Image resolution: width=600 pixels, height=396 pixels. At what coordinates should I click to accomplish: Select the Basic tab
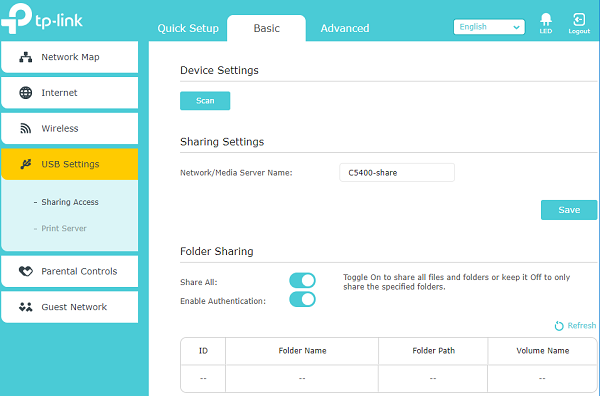click(266, 28)
